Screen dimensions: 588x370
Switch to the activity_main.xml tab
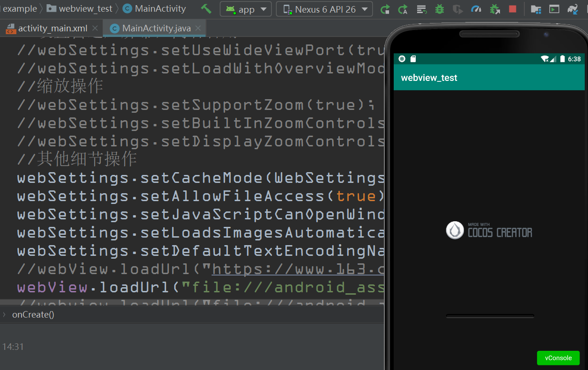52,29
